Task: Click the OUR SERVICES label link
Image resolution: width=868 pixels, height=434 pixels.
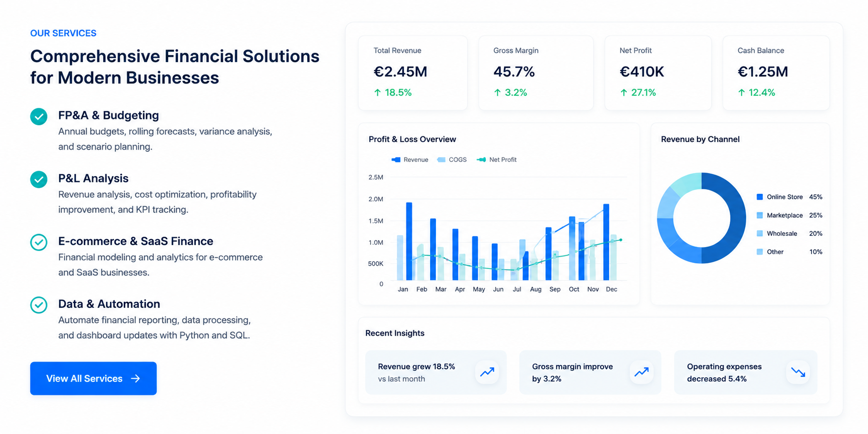Action: [63, 33]
